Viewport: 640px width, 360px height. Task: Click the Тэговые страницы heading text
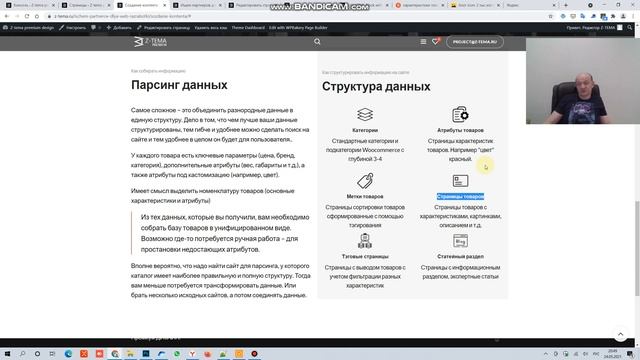(x=365, y=256)
